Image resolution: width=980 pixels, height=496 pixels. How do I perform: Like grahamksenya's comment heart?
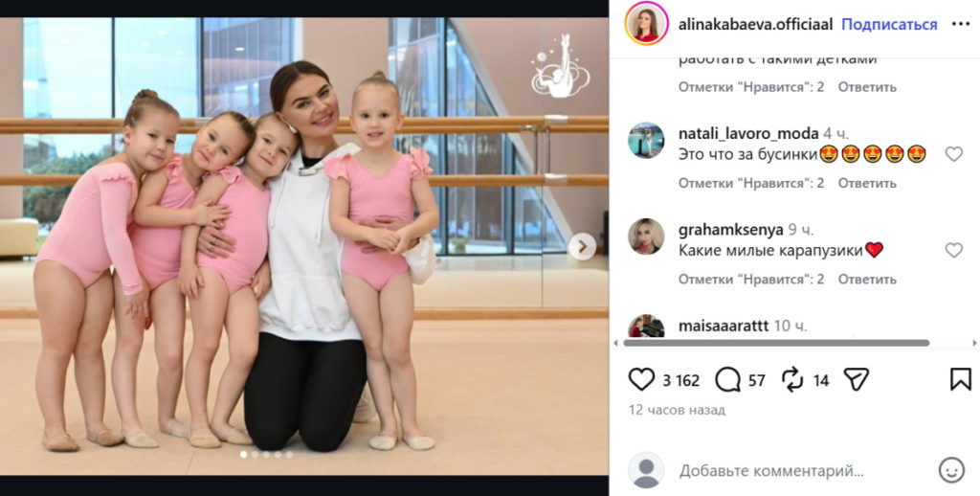coord(953,250)
